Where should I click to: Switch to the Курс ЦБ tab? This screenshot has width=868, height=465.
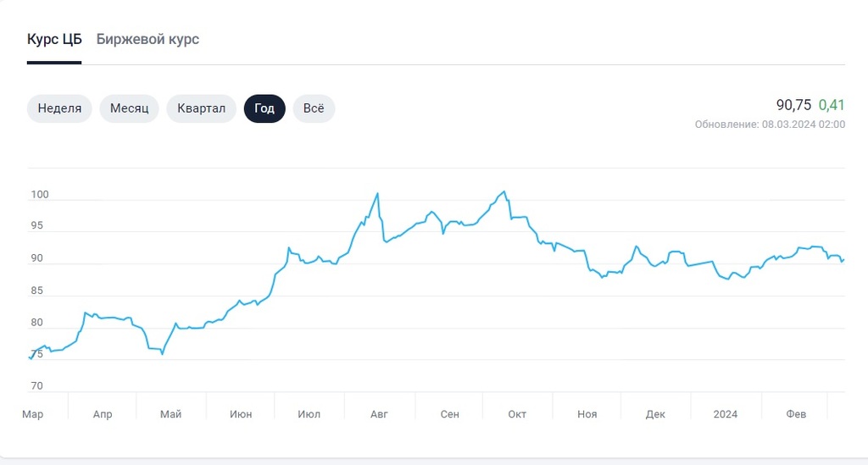pyautogui.click(x=54, y=39)
